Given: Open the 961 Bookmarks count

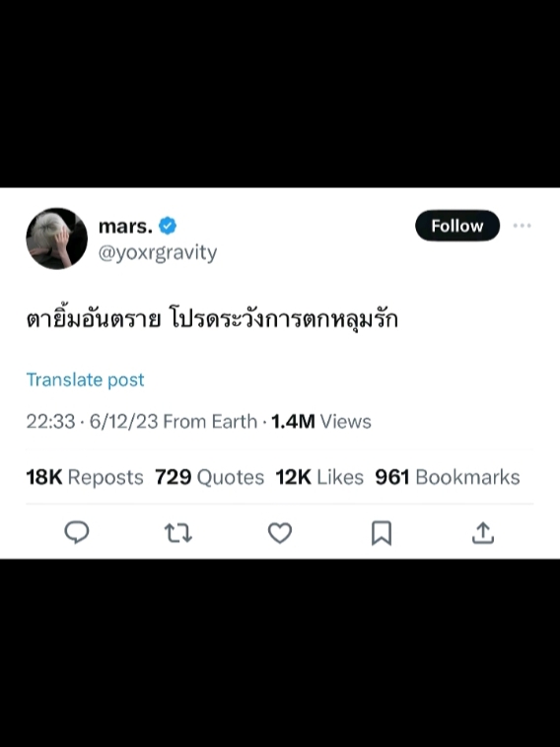Looking at the screenshot, I should pos(448,477).
